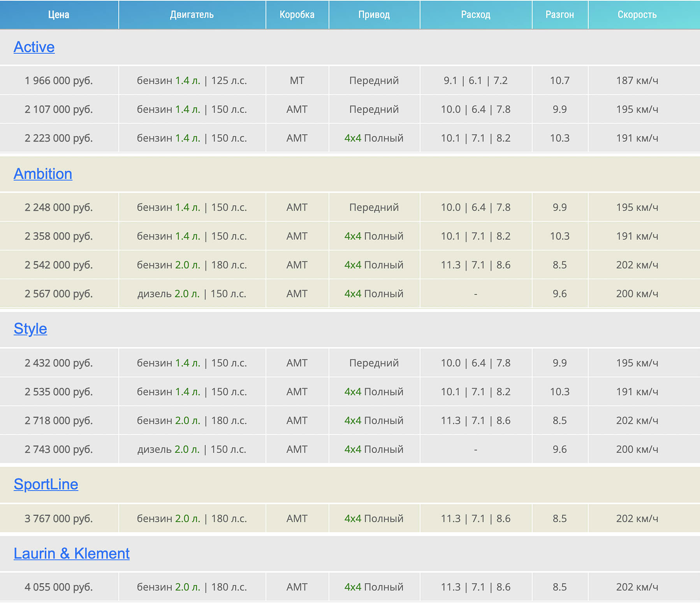Click the Цена column header
Image resolution: width=700 pixels, height=603 pixels.
coord(59,15)
